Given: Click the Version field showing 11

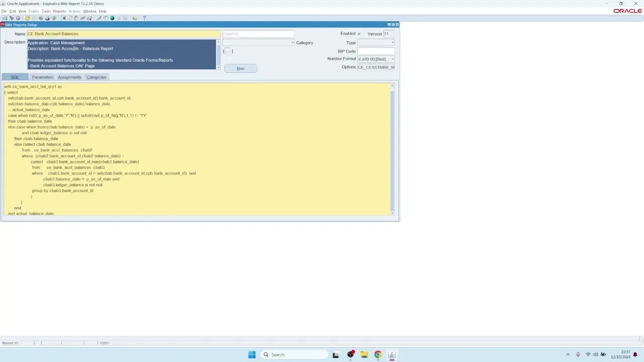Looking at the screenshot, I should pyautogui.click(x=389, y=34).
